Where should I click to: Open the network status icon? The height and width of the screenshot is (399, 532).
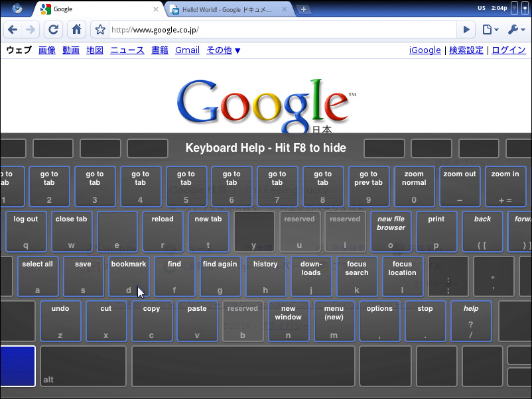click(525, 8)
